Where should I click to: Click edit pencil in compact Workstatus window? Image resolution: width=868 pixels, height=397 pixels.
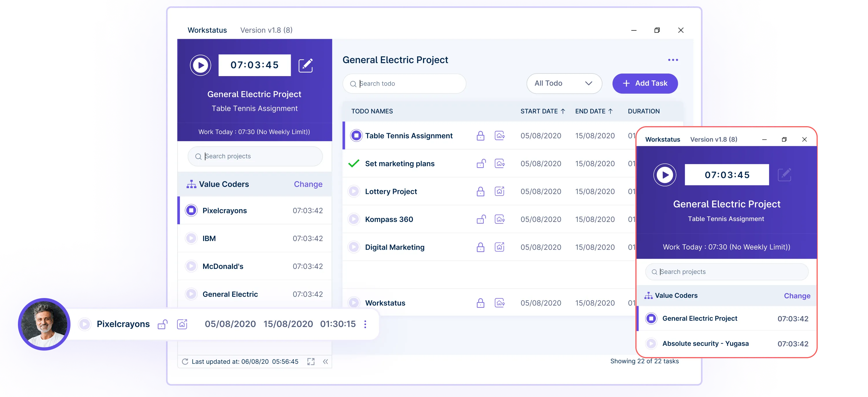(x=784, y=174)
